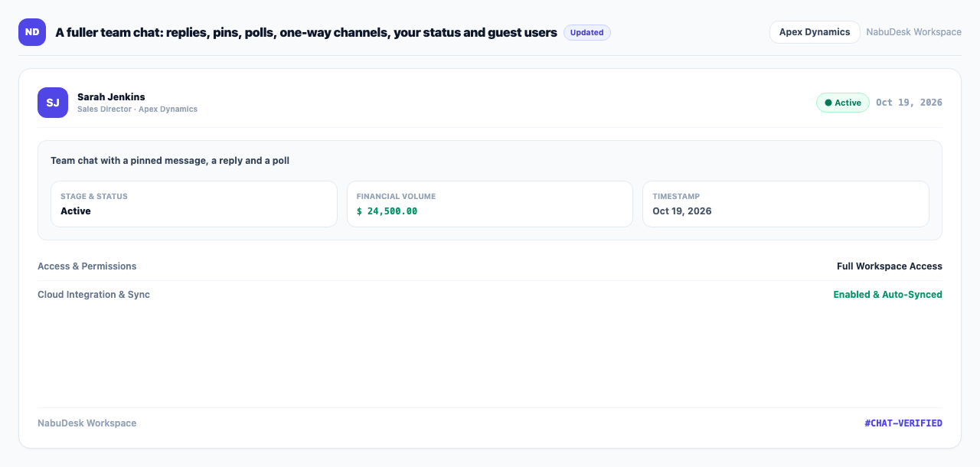The image size is (980, 467).
Task: Click NabuDesk Workspace text in header
Action: click(914, 32)
